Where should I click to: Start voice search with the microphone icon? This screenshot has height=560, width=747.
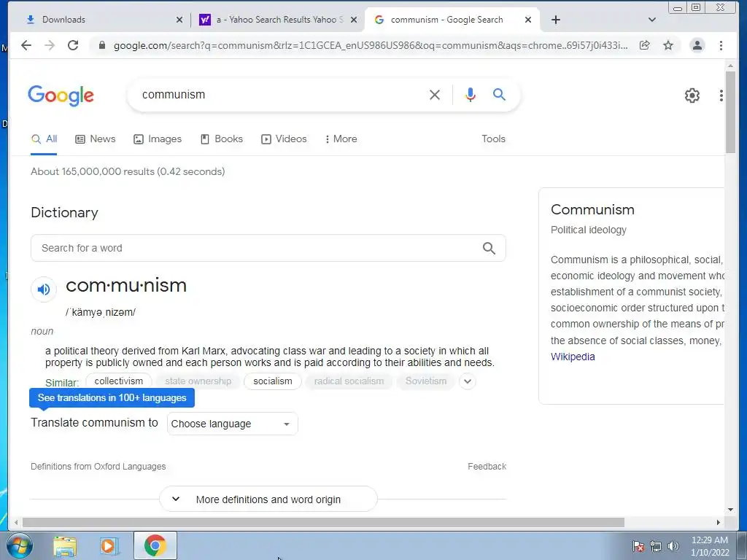point(471,95)
